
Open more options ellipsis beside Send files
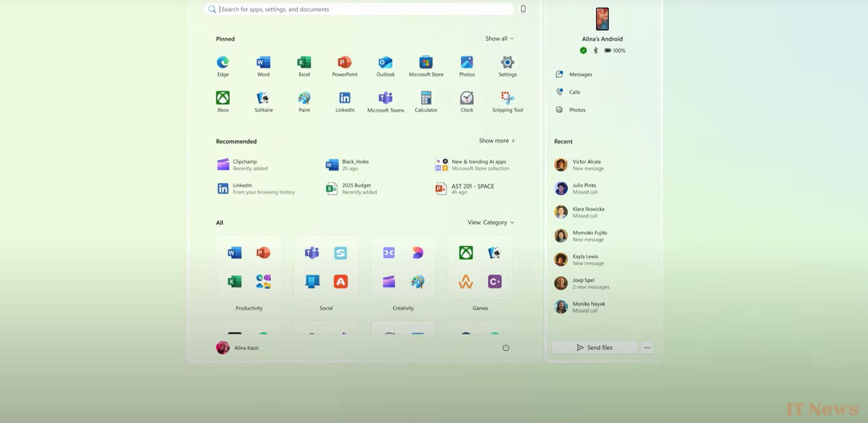[647, 347]
